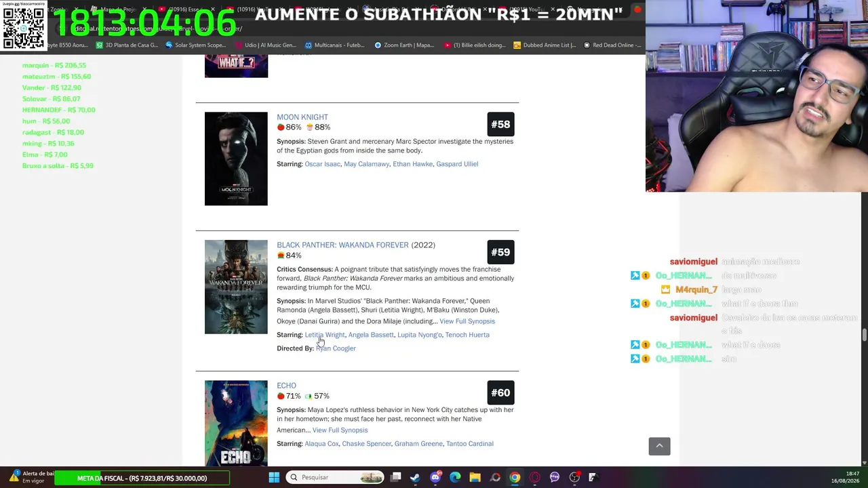Open Tenoch Huerta's actor page
868x488 pixels.
click(x=467, y=335)
